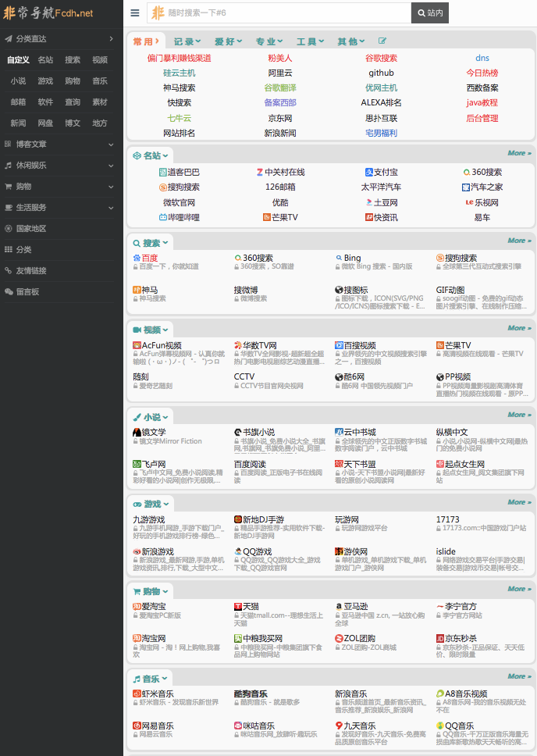Click the 网易音乐 site icon

tap(137, 726)
